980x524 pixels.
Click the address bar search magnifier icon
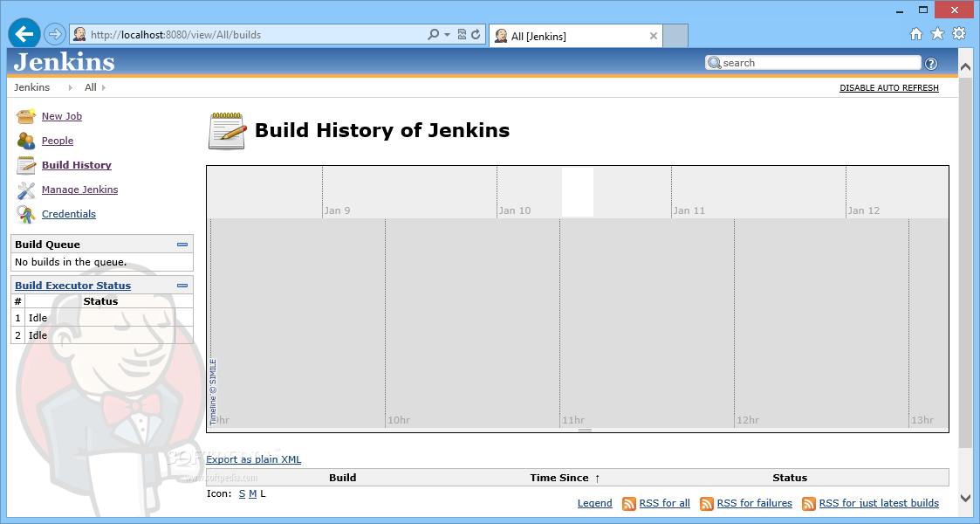pyautogui.click(x=433, y=34)
